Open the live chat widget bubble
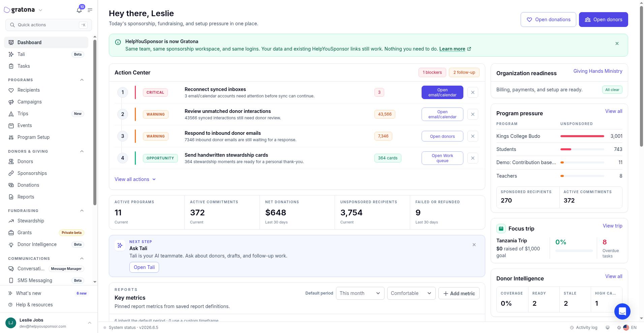Screen dimensions: 644x333 point(622,311)
